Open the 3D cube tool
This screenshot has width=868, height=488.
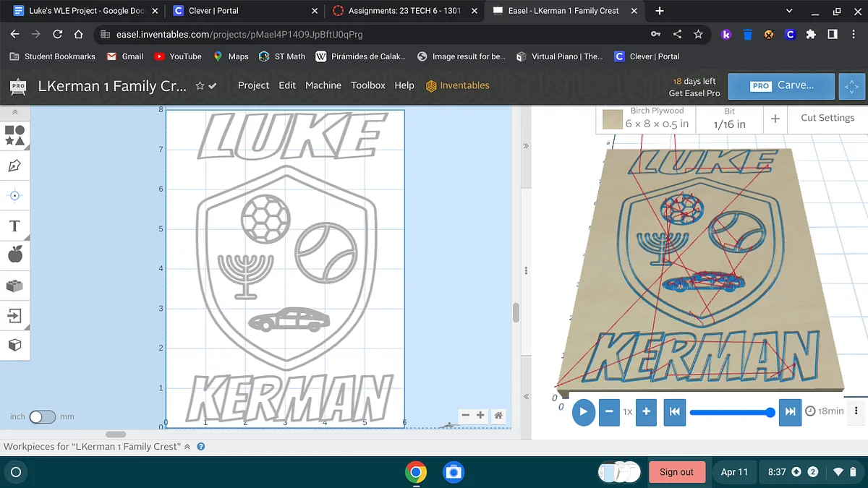pyautogui.click(x=14, y=345)
